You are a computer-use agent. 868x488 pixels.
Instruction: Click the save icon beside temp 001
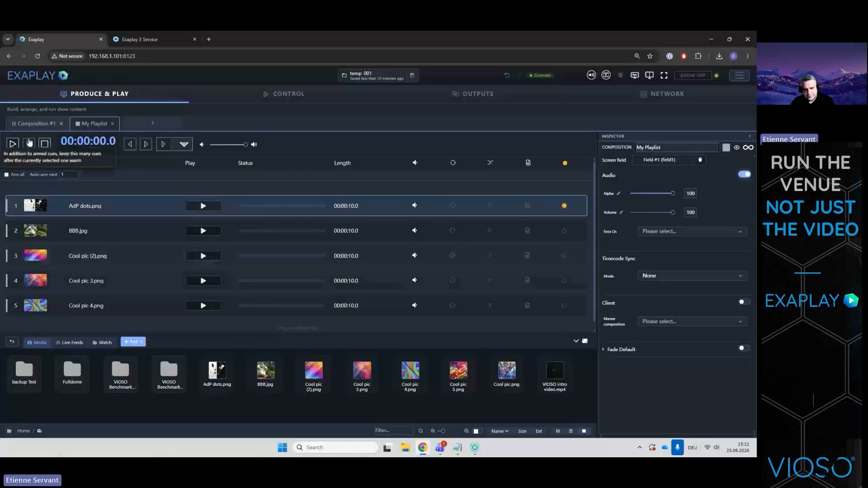pyautogui.click(x=412, y=75)
